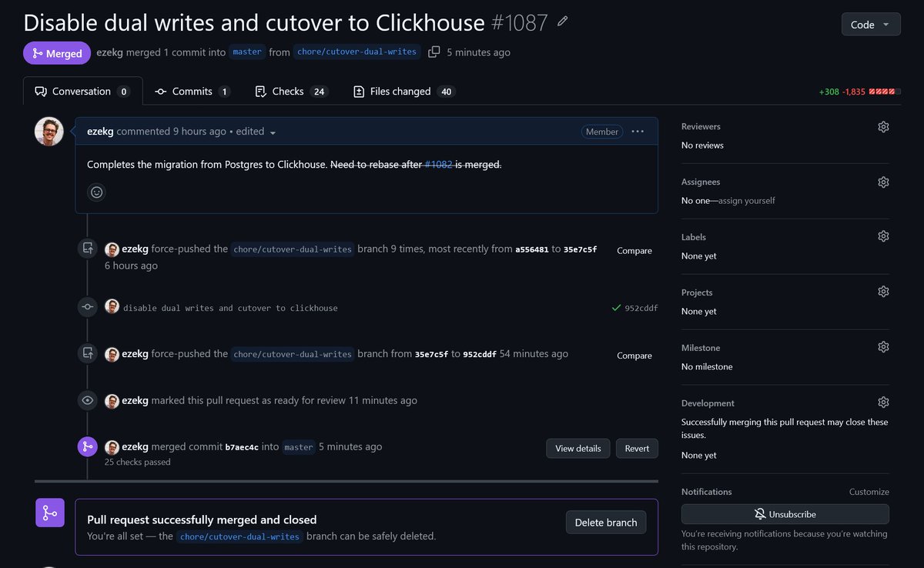Compare the 35e7c5f to 952cddf force-push
This screenshot has width=924, height=568.
click(x=634, y=356)
